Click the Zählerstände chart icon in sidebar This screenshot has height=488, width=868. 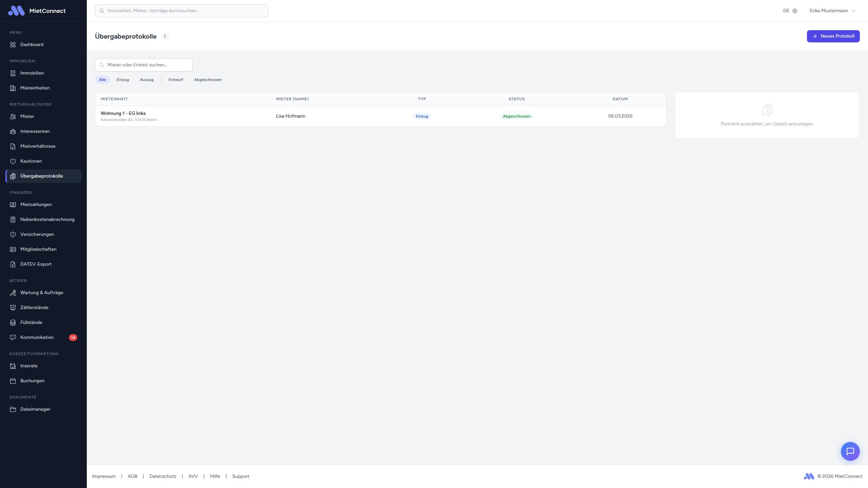click(x=13, y=308)
